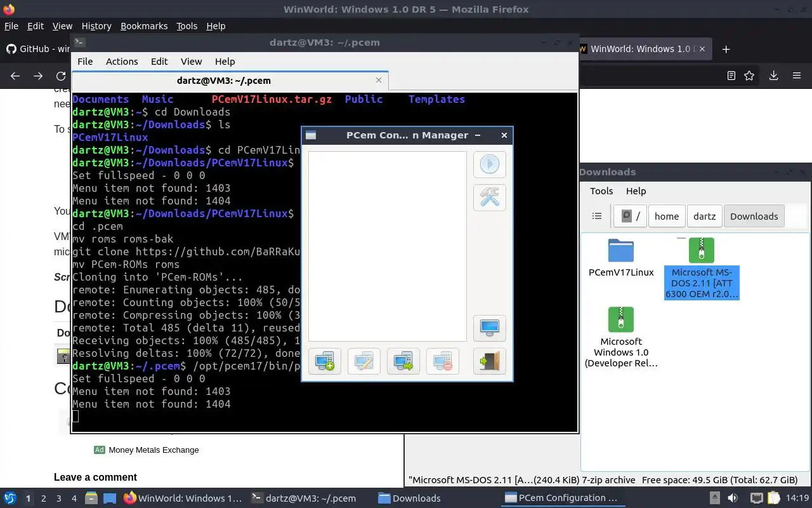Select the Microsoft MS-DOS 2.11 archive

[702, 268]
